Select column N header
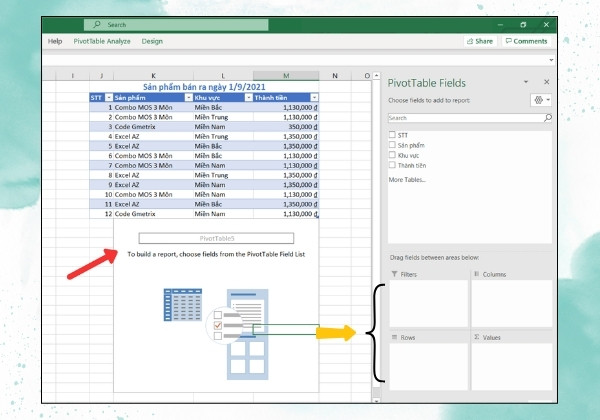This screenshot has width=600, height=420. [335, 76]
